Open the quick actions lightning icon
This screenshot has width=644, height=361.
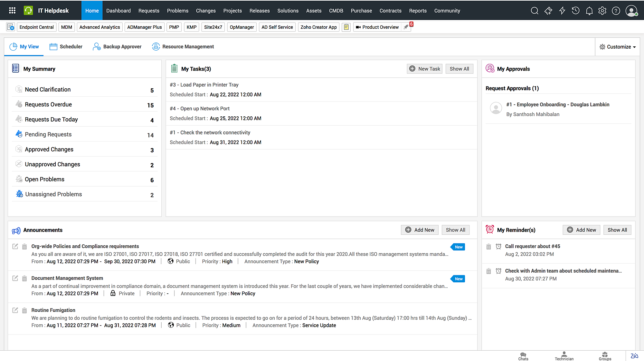[x=562, y=11]
